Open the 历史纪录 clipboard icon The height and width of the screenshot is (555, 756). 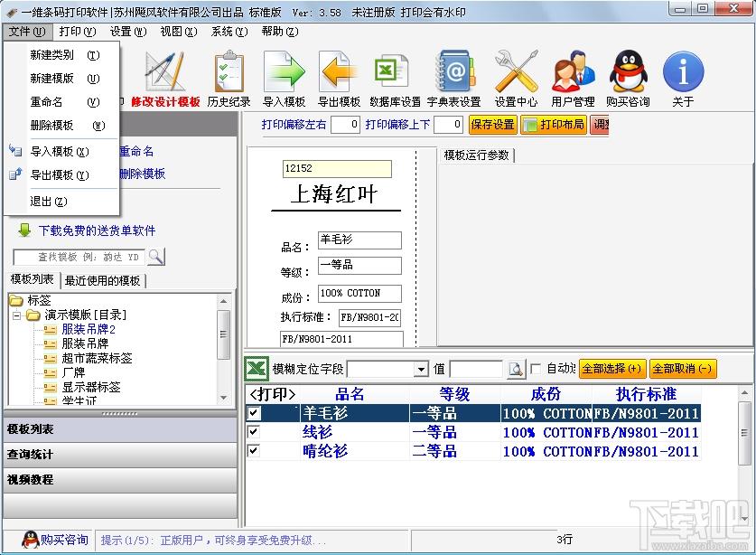(229, 72)
